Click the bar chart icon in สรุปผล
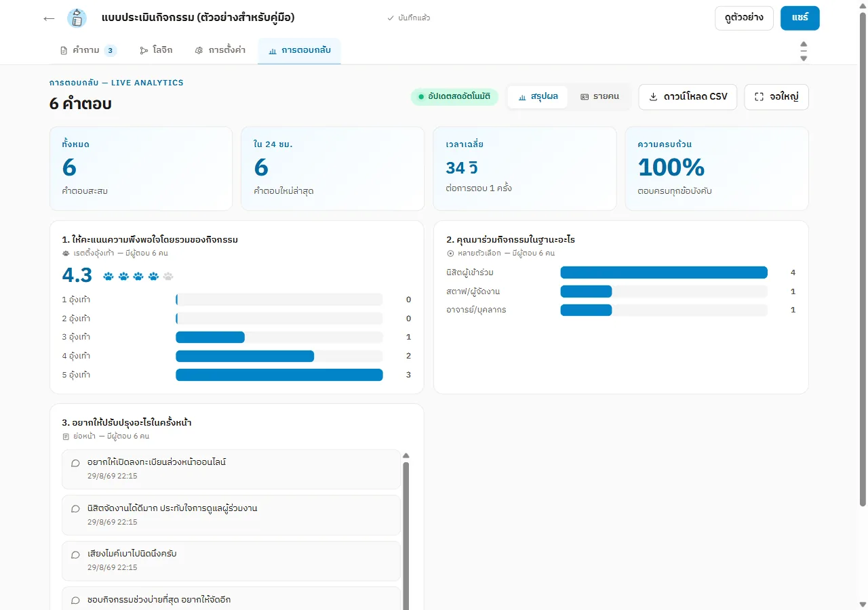Viewport: 868px width, 610px height. tap(522, 97)
